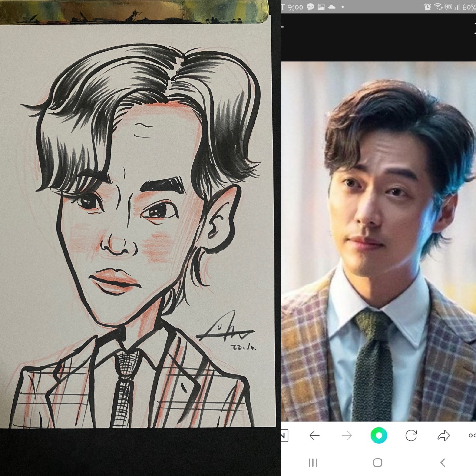Open the more options dots menu
This screenshot has width=476, height=476.
tap(472, 436)
